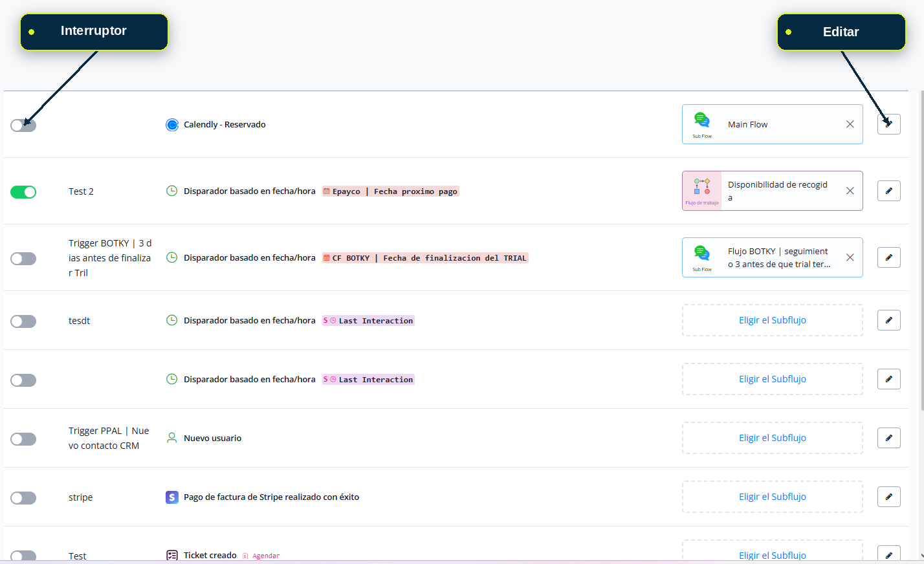Open Disponibilidad de recogida workflow card
This screenshot has width=924, height=564.
[773, 191]
